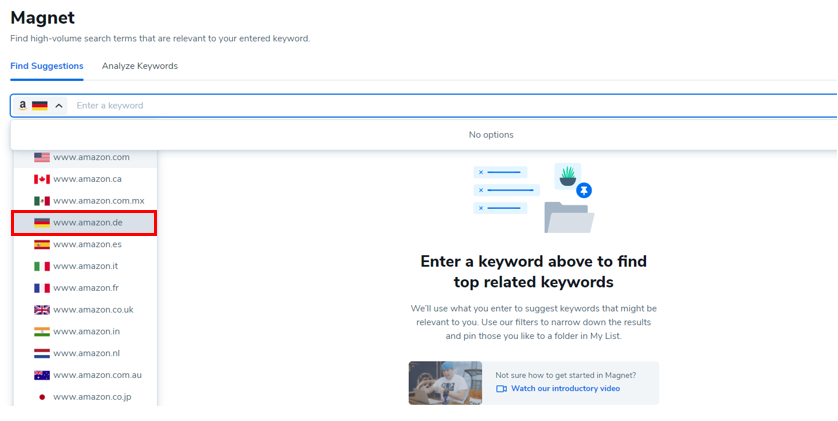Screen dimensions: 838x421
Task: Click the Germany flag beside www.amazon.de
Action: tap(42, 223)
